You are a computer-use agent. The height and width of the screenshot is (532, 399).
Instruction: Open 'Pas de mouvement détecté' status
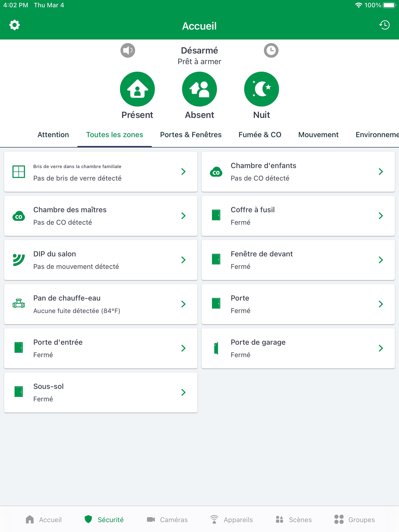pos(76,267)
